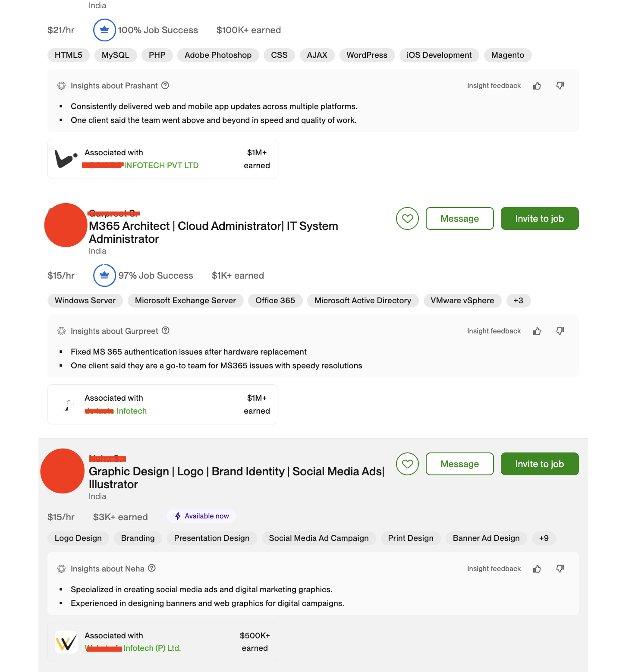The image size is (635, 672).
Task: Thumbs down the Prashant insight
Action: 560,86
